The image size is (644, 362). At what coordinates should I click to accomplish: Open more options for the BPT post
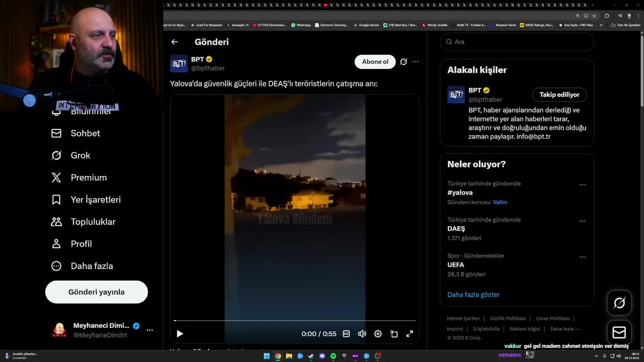tap(415, 62)
